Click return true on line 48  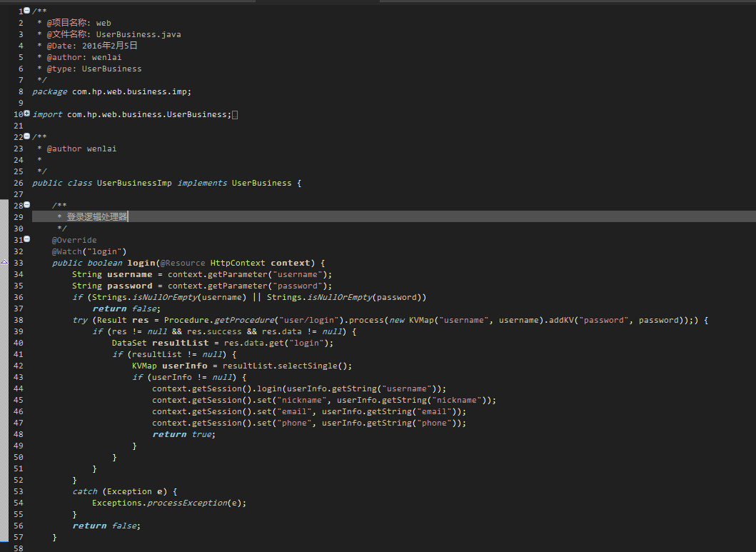pos(183,434)
